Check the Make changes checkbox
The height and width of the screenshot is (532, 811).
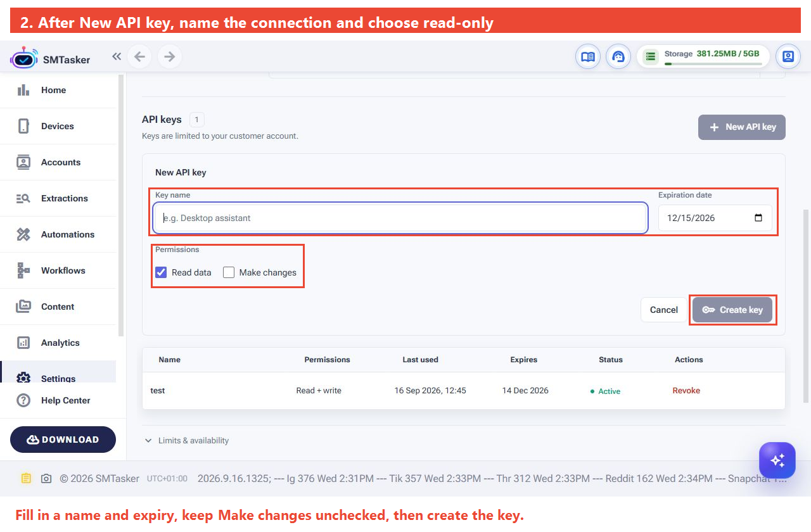[x=229, y=272]
